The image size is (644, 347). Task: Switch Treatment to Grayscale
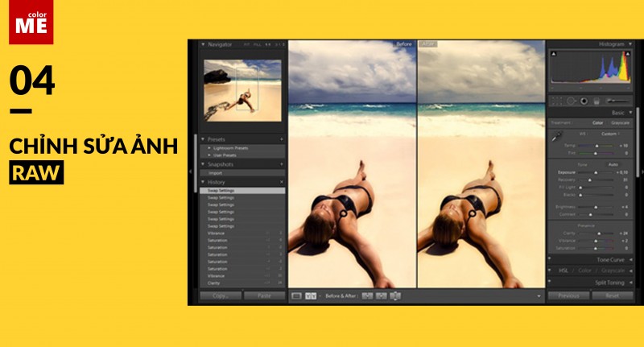620,122
